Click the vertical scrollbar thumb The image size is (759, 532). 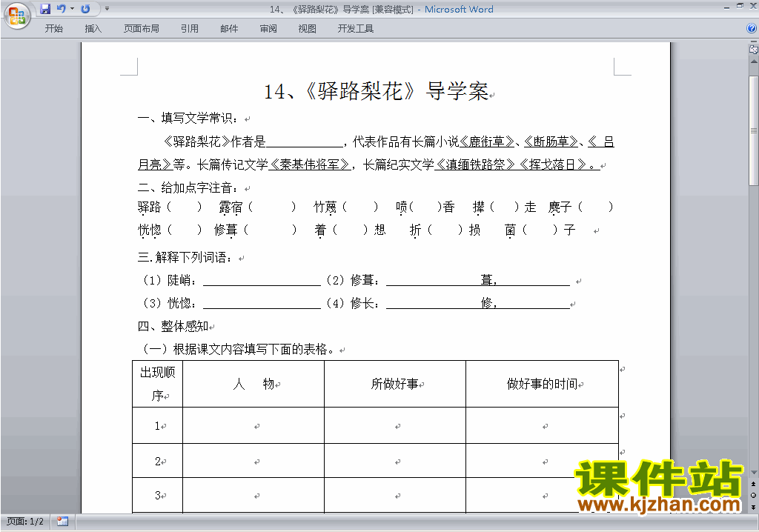point(754,130)
